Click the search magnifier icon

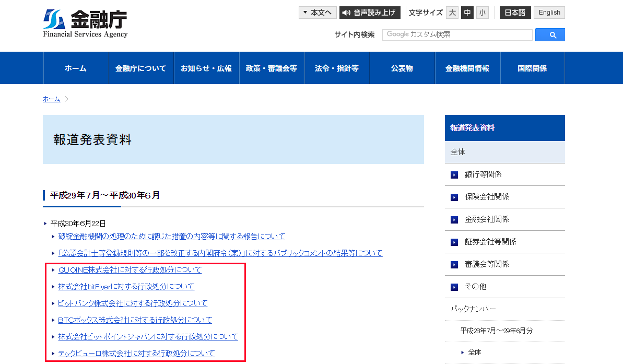[550, 34]
